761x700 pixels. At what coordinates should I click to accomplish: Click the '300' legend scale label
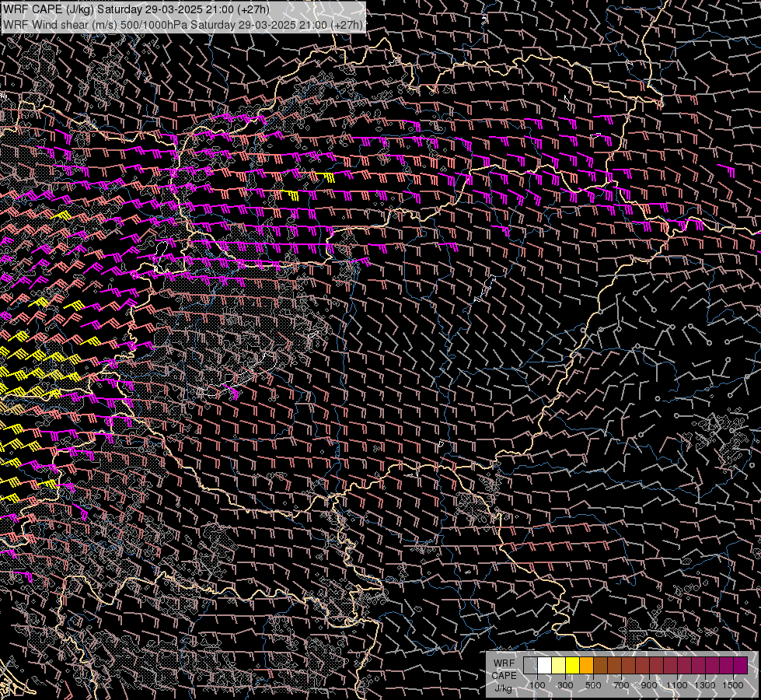[565, 685]
